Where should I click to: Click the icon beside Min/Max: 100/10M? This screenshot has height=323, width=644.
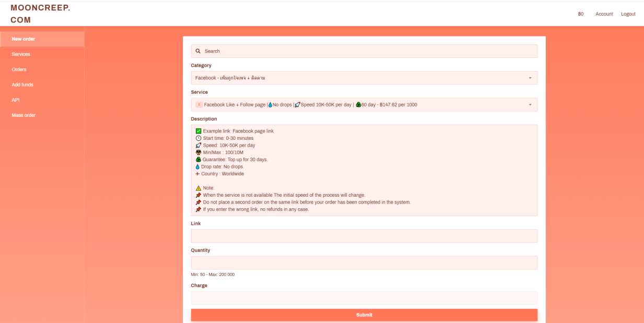click(x=198, y=152)
